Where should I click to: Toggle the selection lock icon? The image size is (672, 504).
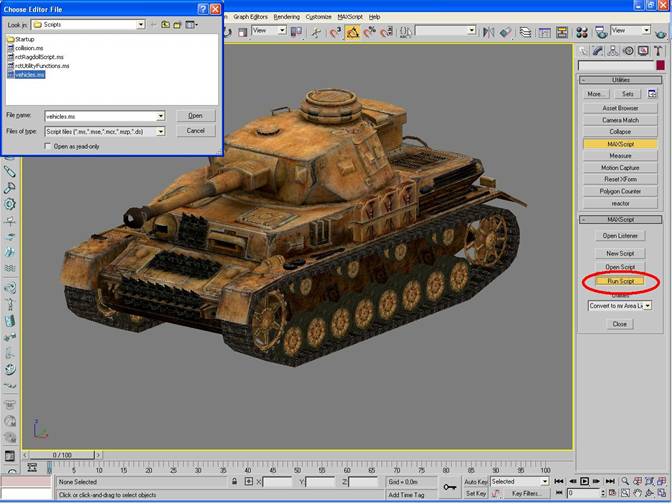click(234, 482)
